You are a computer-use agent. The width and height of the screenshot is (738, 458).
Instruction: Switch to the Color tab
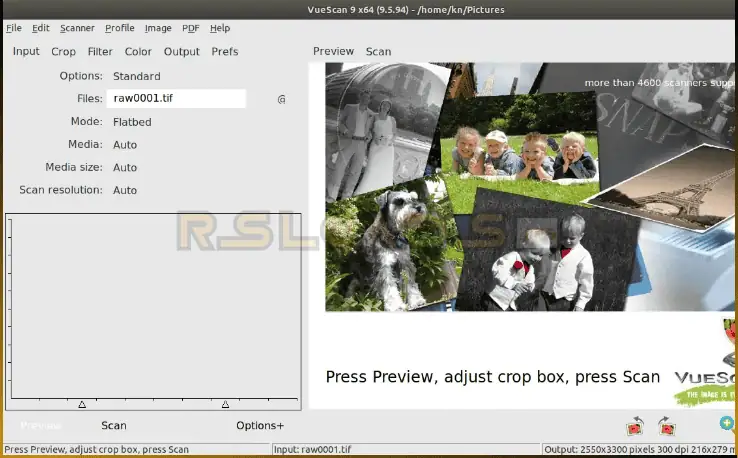[x=138, y=51]
